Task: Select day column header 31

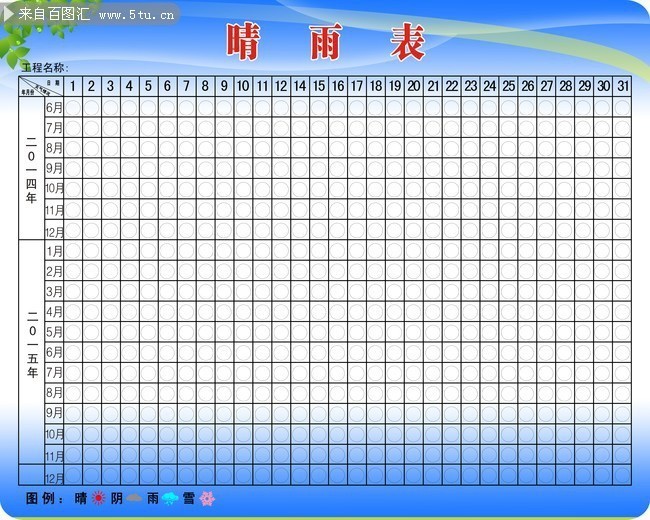Action: (623, 86)
